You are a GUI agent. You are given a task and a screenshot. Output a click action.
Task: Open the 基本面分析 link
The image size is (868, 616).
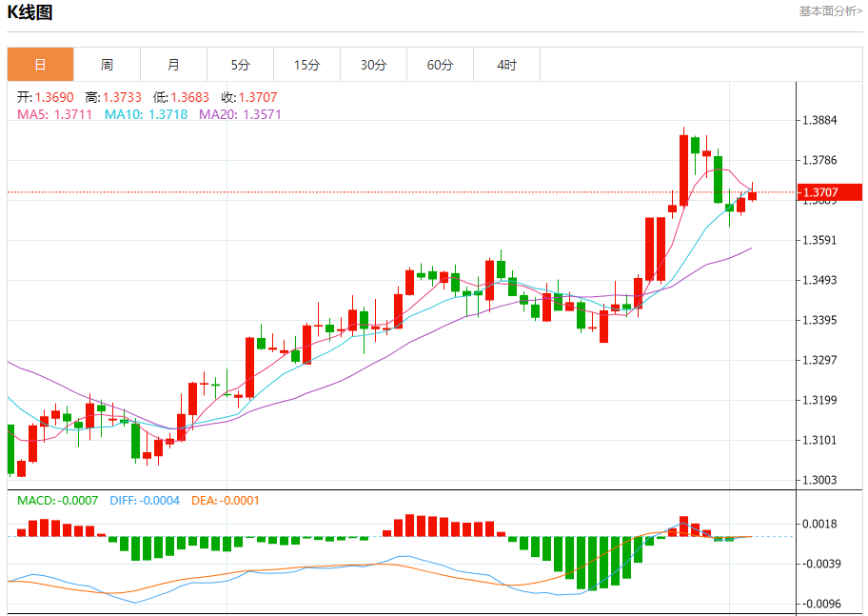(830, 11)
